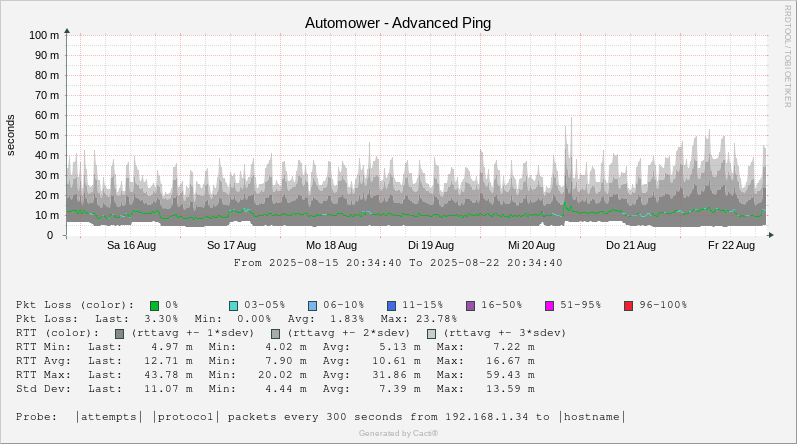Click the 192.168.1.34 source IP text
Viewport: 797px width, 444px height.
click(487, 417)
